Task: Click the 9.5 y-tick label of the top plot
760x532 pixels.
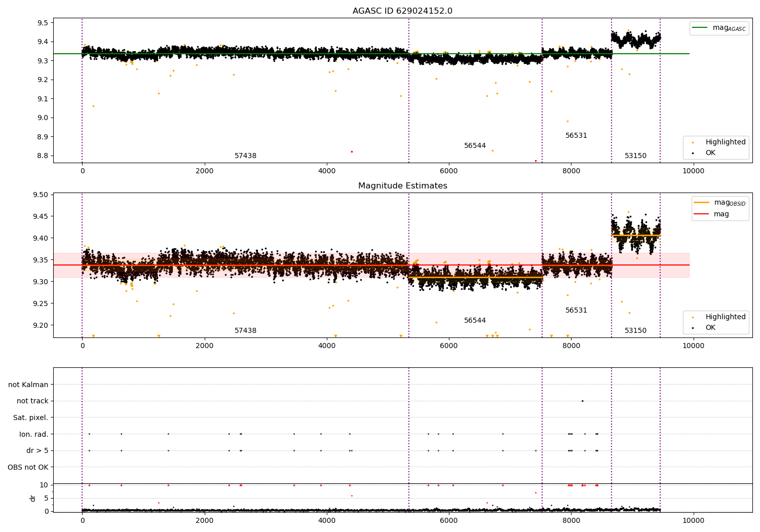Action: click(43, 23)
